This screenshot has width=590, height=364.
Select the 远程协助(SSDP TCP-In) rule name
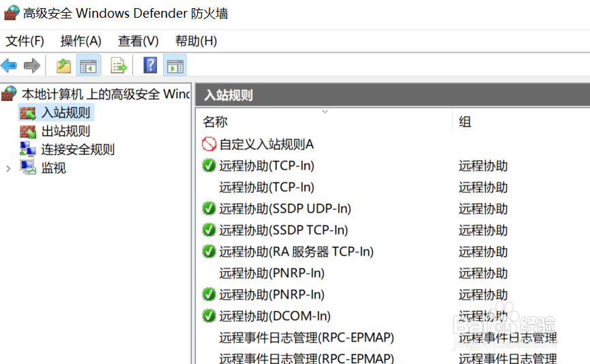[284, 230]
